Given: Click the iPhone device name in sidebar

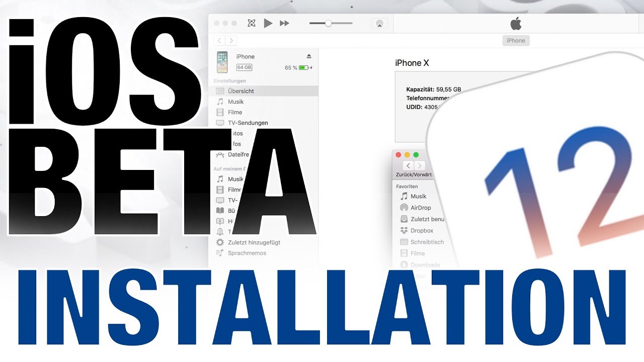Looking at the screenshot, I should [246, 56].
